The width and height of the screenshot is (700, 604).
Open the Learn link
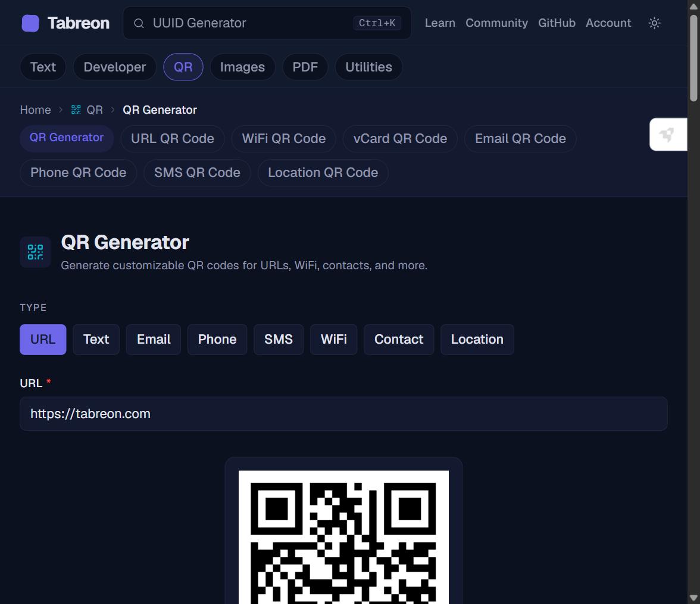440,23
